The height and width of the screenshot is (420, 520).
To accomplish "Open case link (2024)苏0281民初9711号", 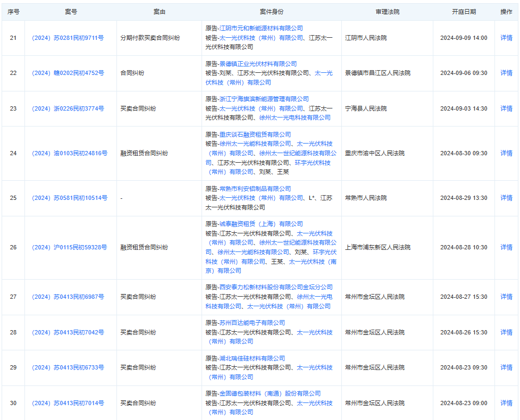I will click(68, 38).
